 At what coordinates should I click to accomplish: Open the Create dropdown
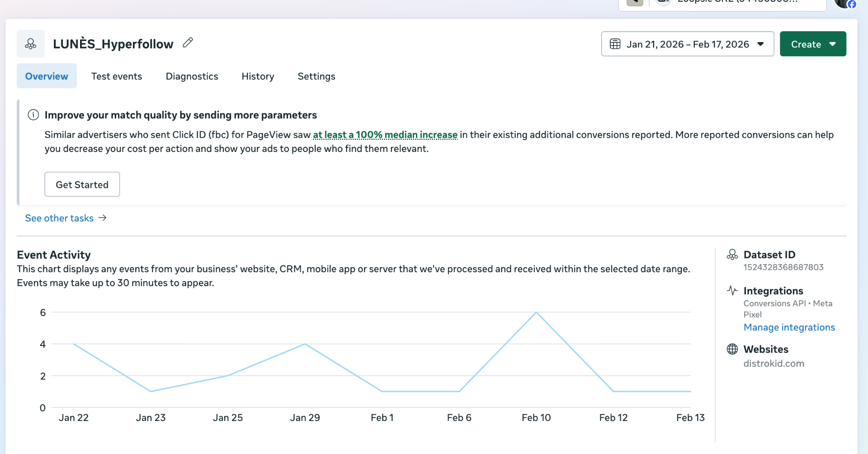[x=812, y=44]
